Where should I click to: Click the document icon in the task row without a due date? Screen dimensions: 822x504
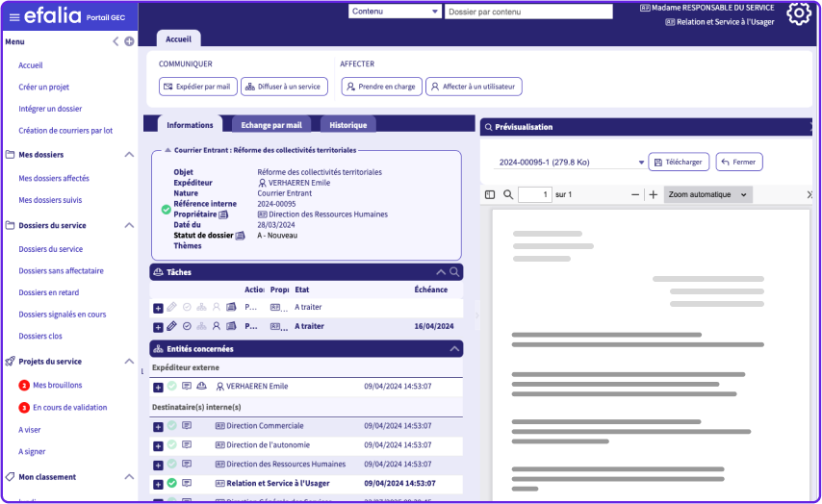pyautogui.click(x=231, y=307)
